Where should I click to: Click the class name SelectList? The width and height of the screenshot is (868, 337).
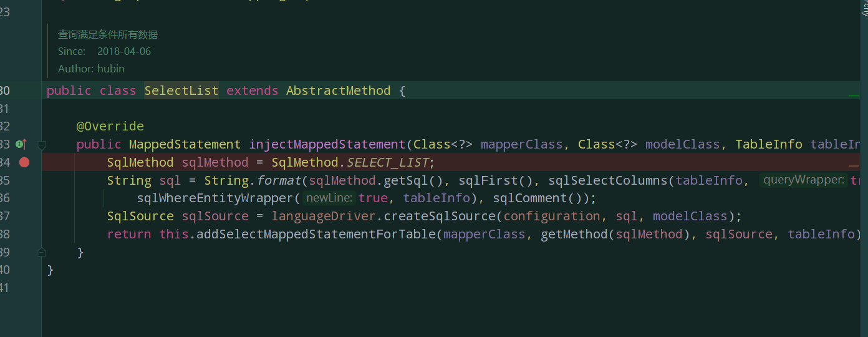point(181,90)
